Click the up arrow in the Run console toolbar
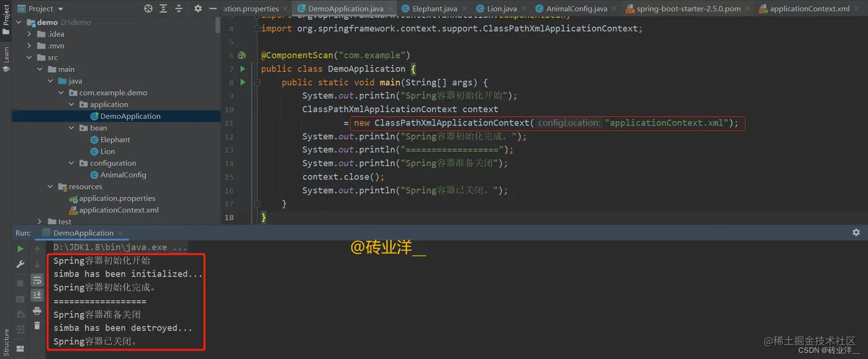This screenshot has width=868, height=359. tap(37, 249)
